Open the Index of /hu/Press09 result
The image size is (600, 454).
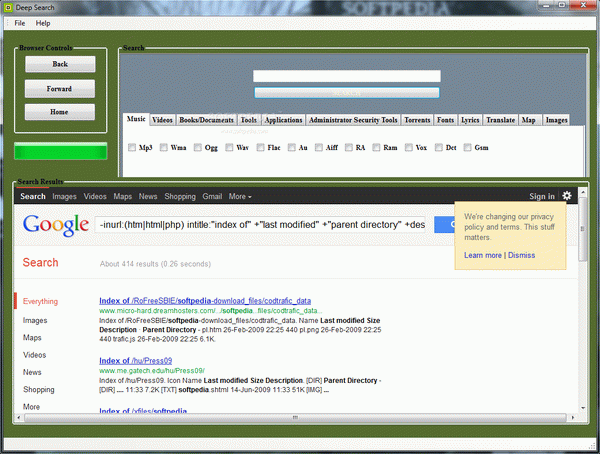(x=135, y=361)
